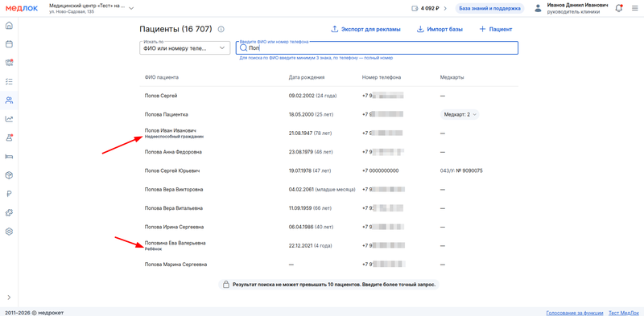Open patient Попов Сергей Юрьевич
Screen dimensions: 644x316
click(x=172, y=170)
